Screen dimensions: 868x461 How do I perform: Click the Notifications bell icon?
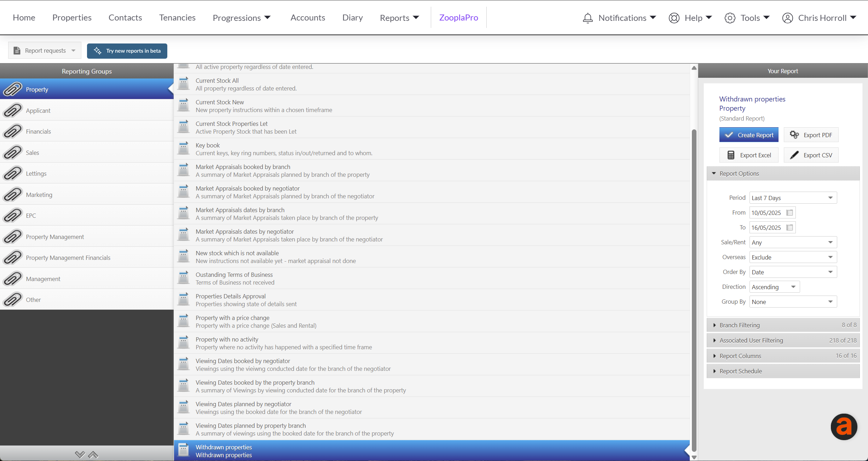588,18
